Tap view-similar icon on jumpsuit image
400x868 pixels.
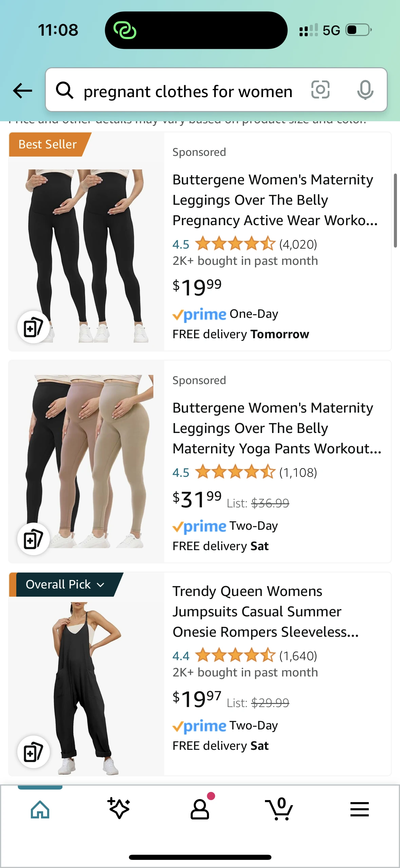(33, 752)
